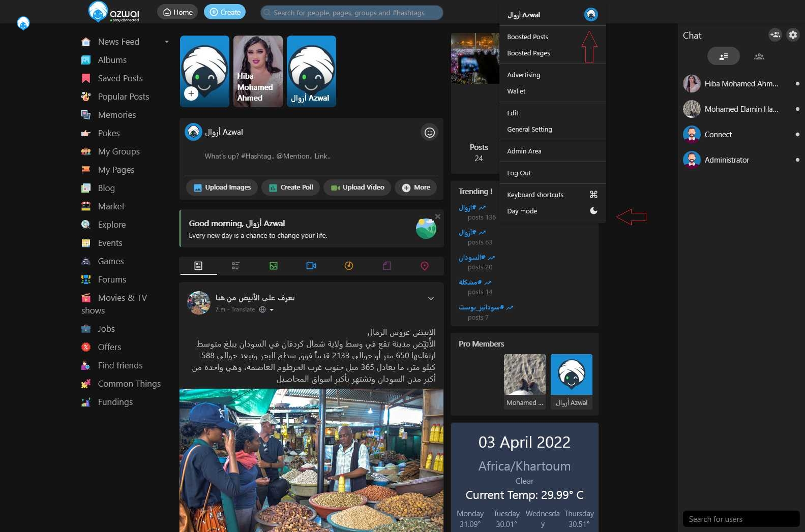Click the Create Poll button
The height and width of the screenshot is (532, 805).
click(291, 187)
